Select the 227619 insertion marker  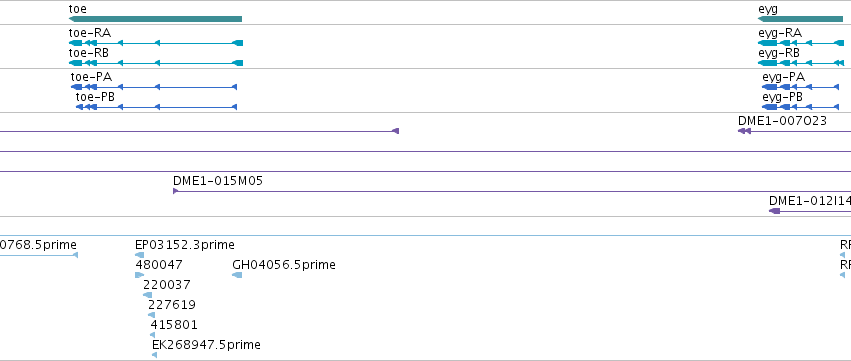pyautogui.click(x=151, y=315)
